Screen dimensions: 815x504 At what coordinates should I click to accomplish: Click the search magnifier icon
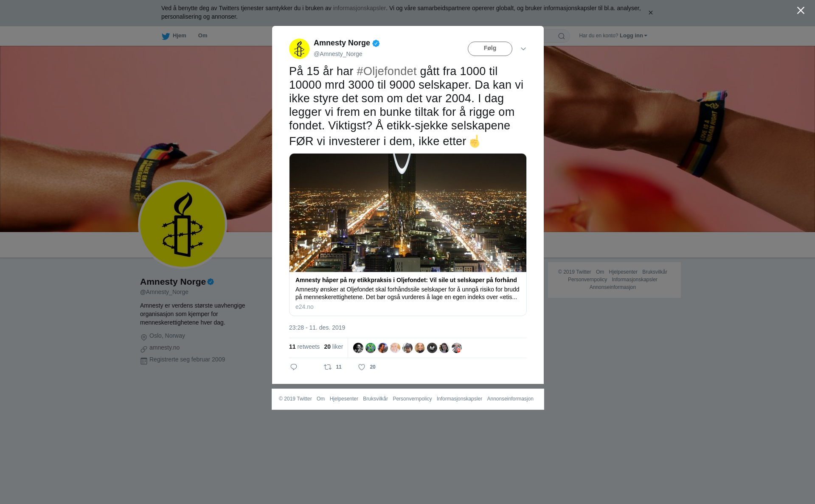(x=562, y=36)
